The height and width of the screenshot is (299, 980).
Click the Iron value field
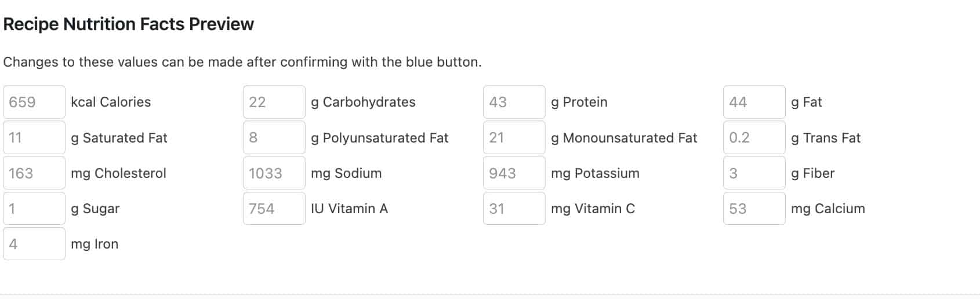pyautogui.click(x=34, y=243)
